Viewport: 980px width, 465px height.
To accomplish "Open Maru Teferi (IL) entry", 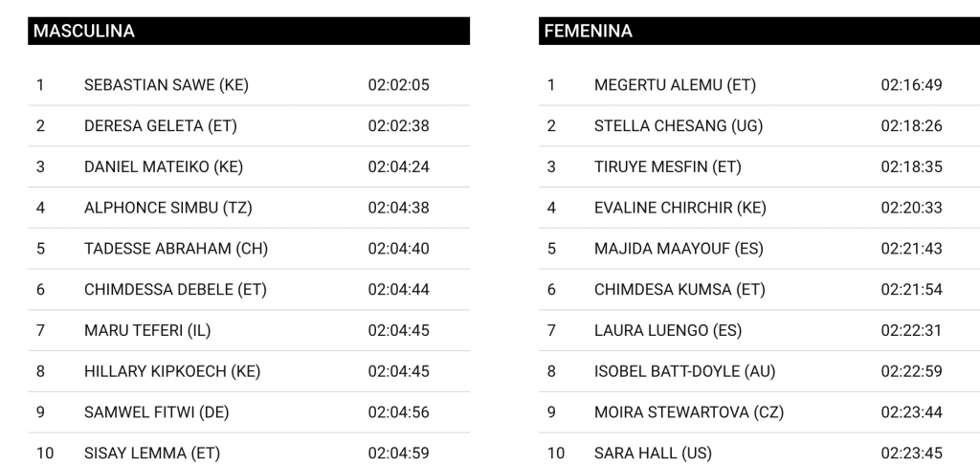I will pyautogui.click(x=147, y=331).
